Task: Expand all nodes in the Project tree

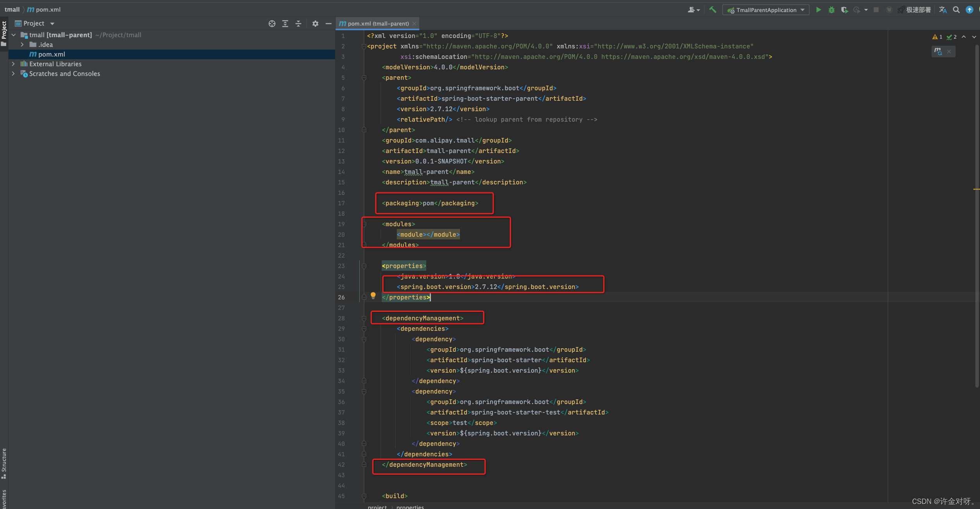Action: point(285,24)
